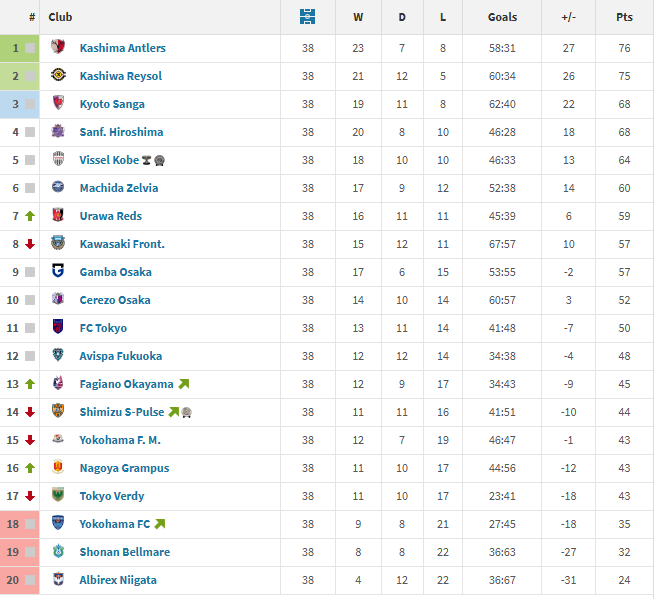This screenshot has width=654, height=599.
Task: Click the Gamba Osaka crest icon
Action: click(x=58, y=272)
